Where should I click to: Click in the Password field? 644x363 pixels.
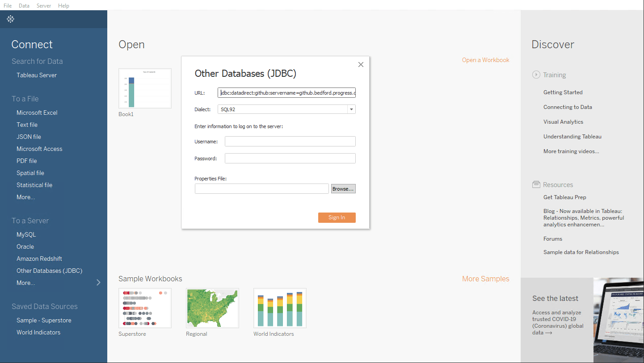(290, 159)
